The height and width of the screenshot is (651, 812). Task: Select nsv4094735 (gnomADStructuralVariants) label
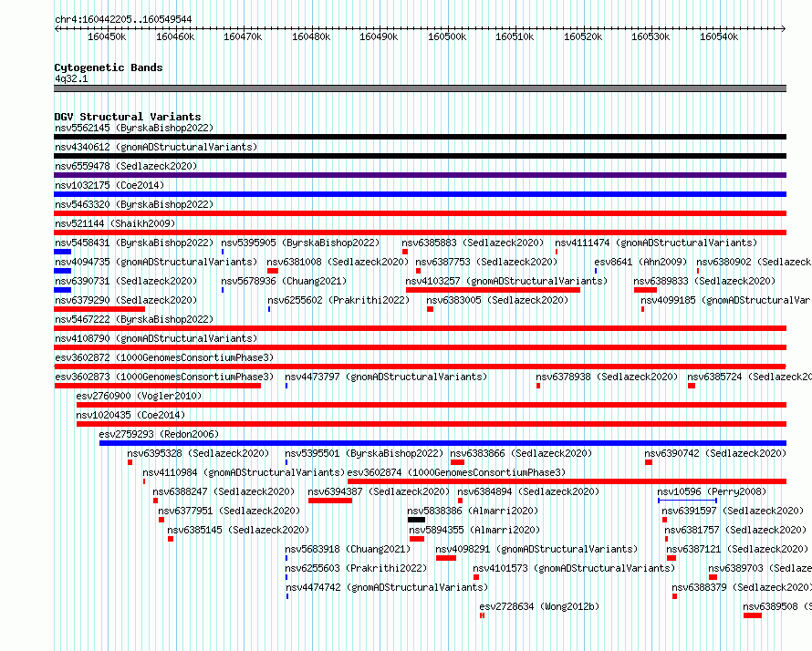tap(156, 262)
